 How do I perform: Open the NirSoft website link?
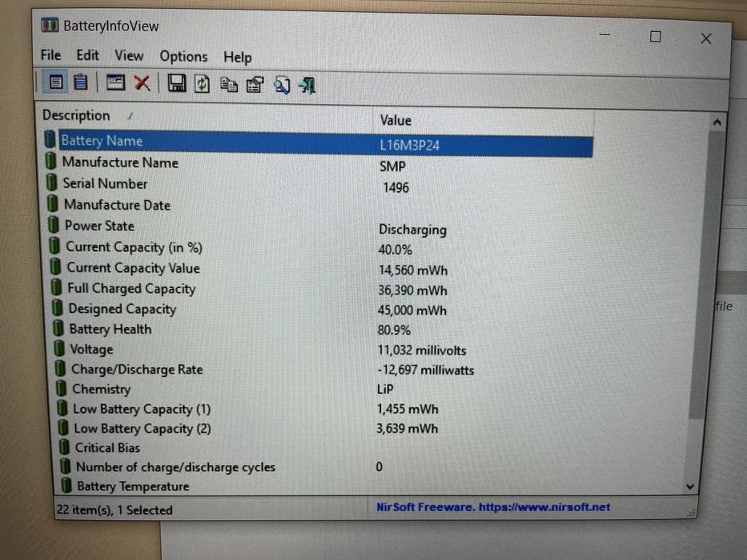[x=493, y=507]
